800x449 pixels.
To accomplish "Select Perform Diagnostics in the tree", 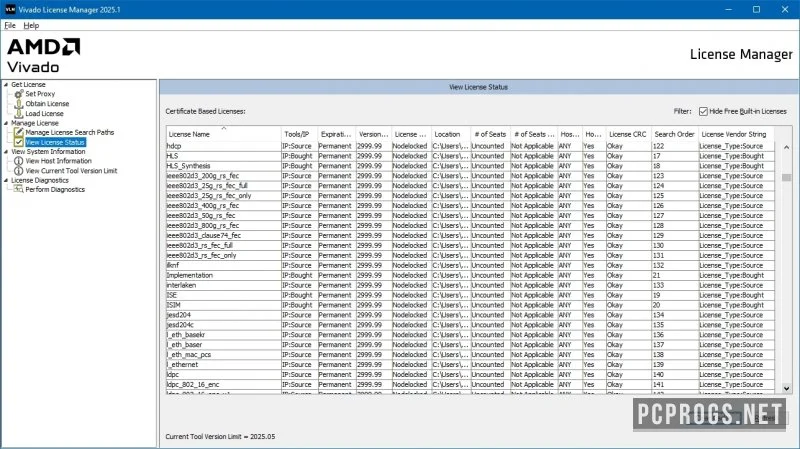I will pos(55,189).
